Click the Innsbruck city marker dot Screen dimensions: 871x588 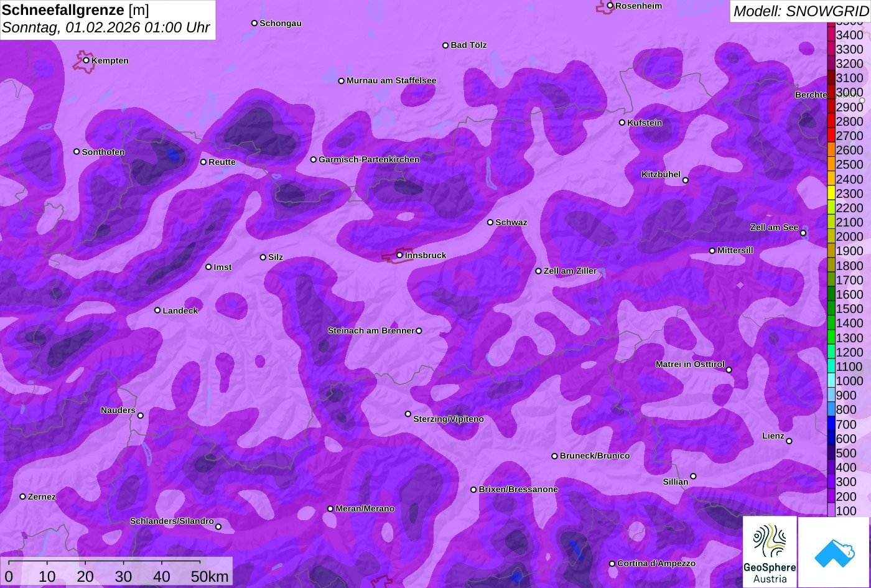(400, 255)
